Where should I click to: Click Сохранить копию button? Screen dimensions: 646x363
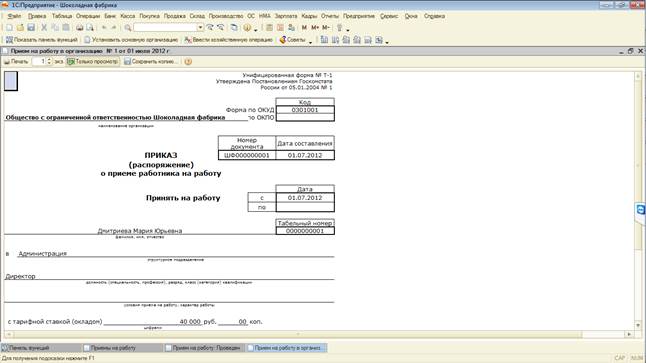(151, 62)
